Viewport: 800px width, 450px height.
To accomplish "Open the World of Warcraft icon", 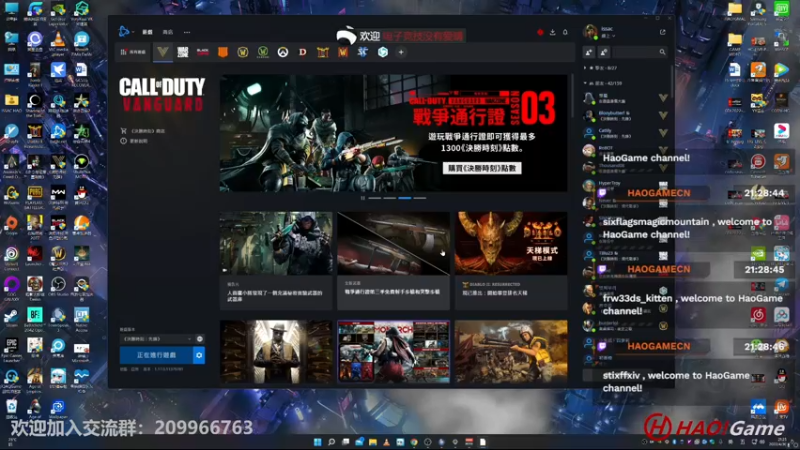I will [243, 52].
